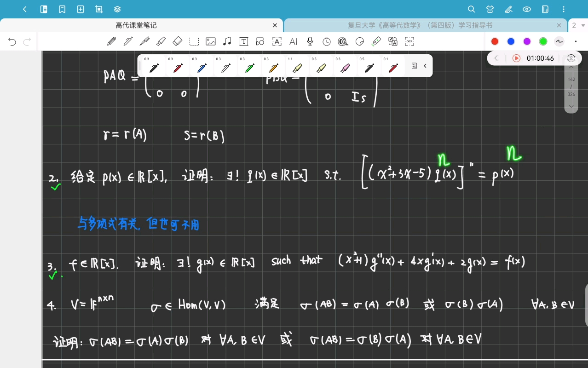Screen dimensions: 588x368
Task: Select the lasso selection tool
Action: pyautogui.click(x=194, y=41)
